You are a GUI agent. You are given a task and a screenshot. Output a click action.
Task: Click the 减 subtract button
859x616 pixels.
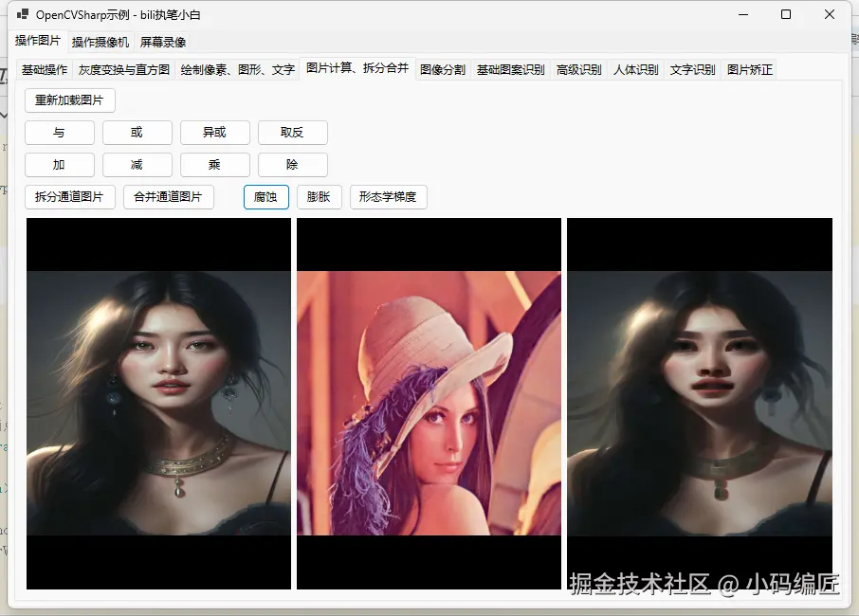coord(137,165)
